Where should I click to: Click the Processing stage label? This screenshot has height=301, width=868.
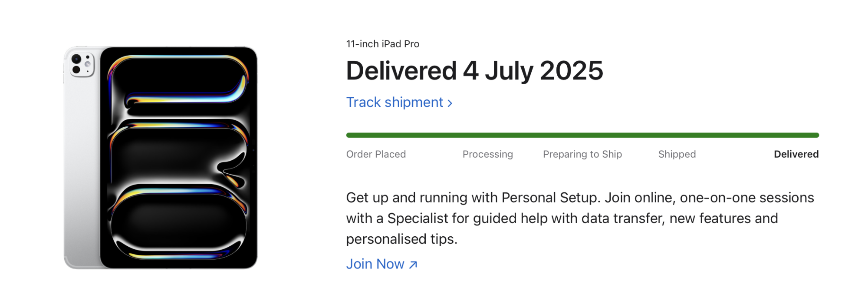pyautogui.click(x=487, y=154)
